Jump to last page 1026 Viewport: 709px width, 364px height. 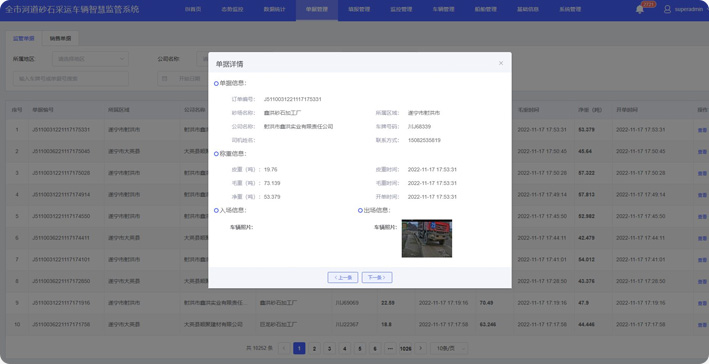coord(405,348)
